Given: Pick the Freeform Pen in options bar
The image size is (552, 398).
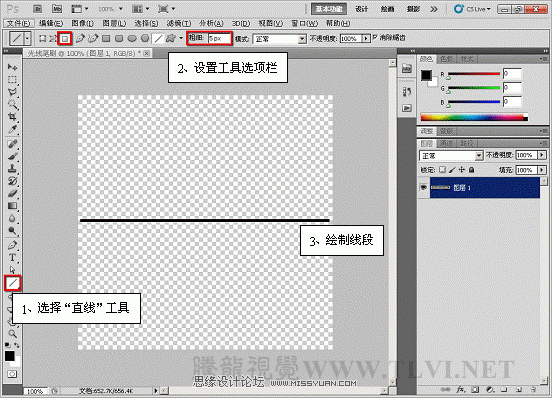Looking at the screenshot, I should tap(93, 38).
